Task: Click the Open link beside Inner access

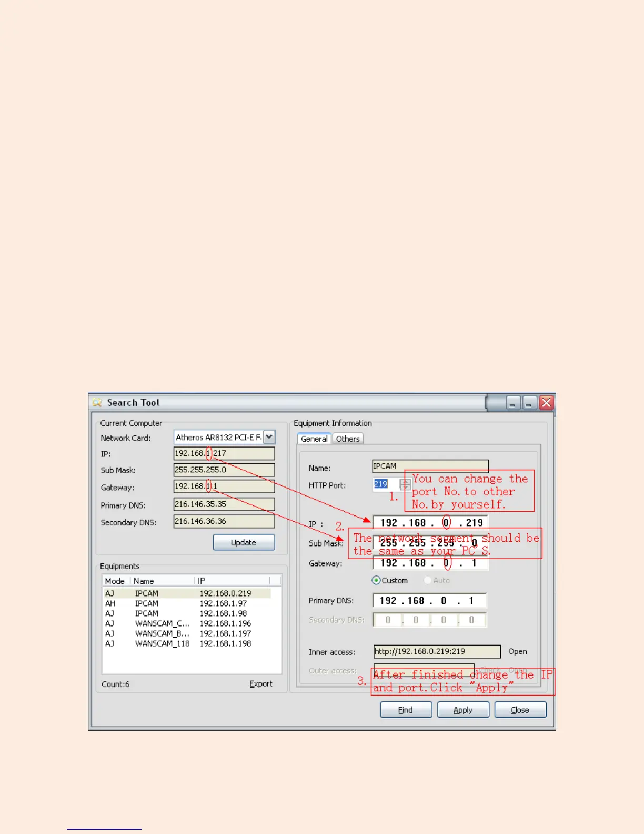Action: (517, 651)
